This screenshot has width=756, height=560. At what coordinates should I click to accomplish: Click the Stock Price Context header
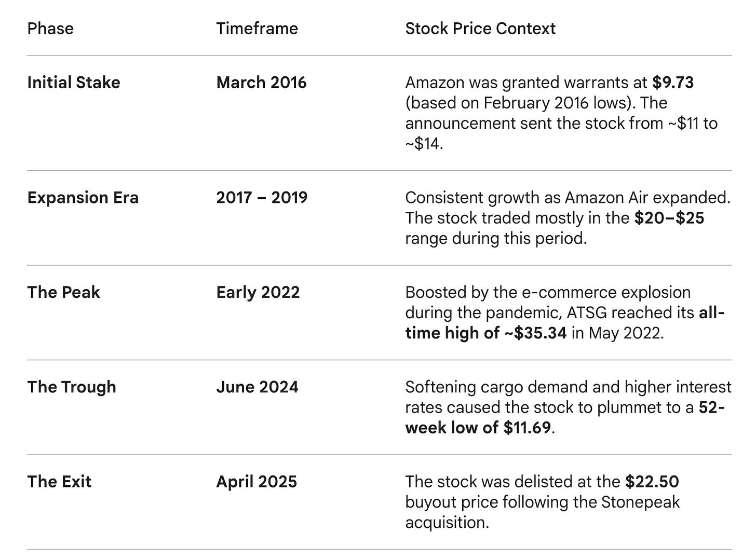(x=480, y=29)
